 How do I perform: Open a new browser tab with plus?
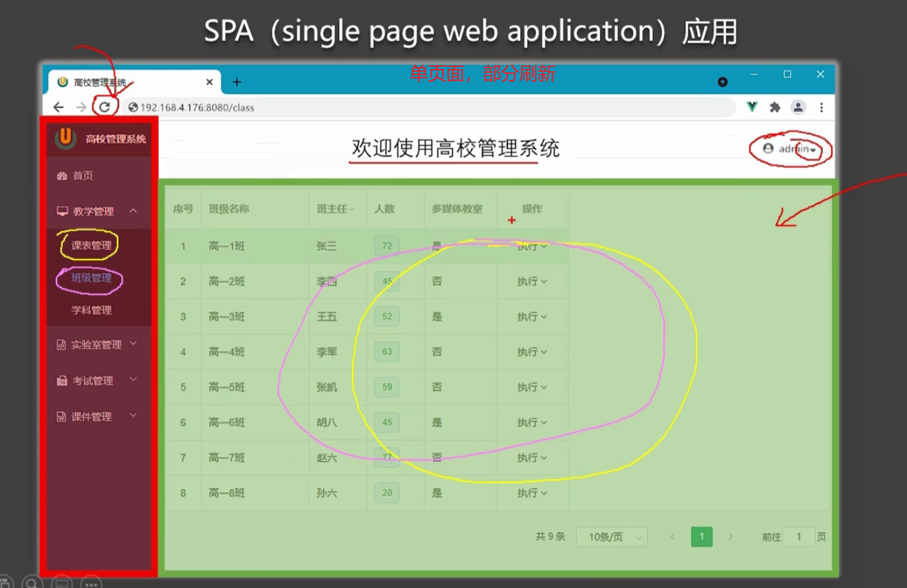click(237, 82)
